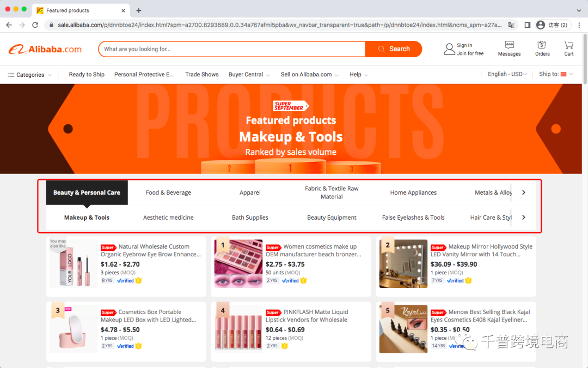Click the Alibaba.com logo
The height and width of the screenshot is (368, 588).
45,49
